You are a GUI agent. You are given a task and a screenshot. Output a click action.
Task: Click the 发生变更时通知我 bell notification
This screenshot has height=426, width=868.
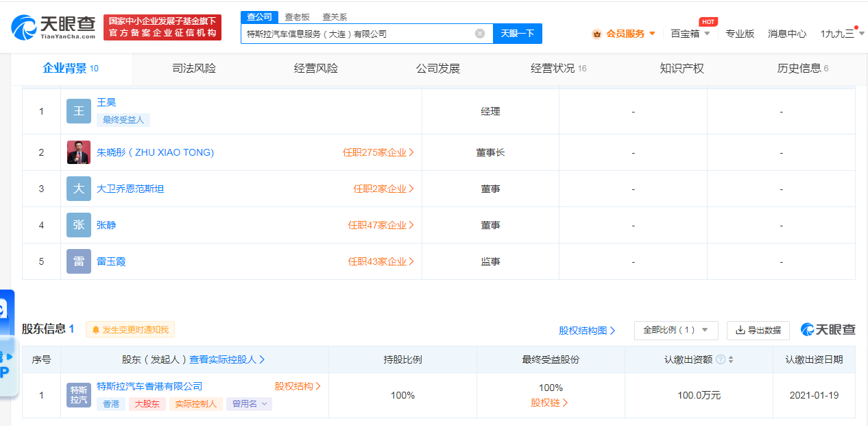(x=130, y=330)
